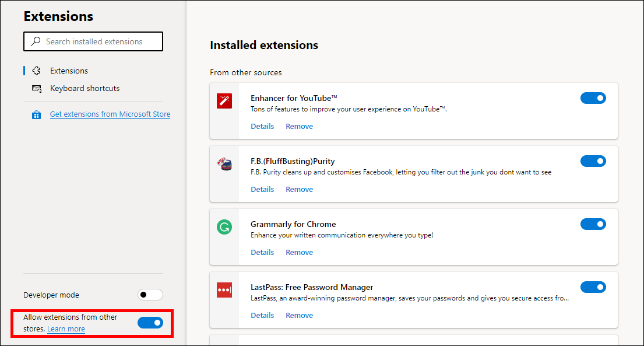Open the Extensions sidebar section

pyautogui.click(x=69, y=71)
